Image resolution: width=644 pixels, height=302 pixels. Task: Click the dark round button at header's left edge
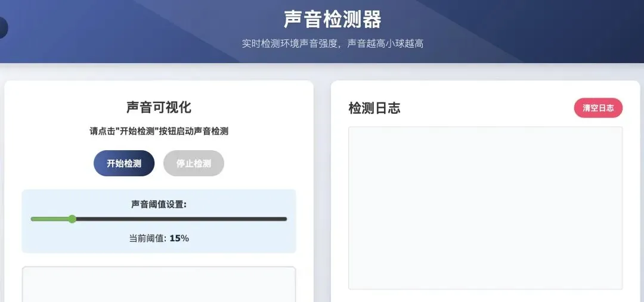click(x=3, y=27)
